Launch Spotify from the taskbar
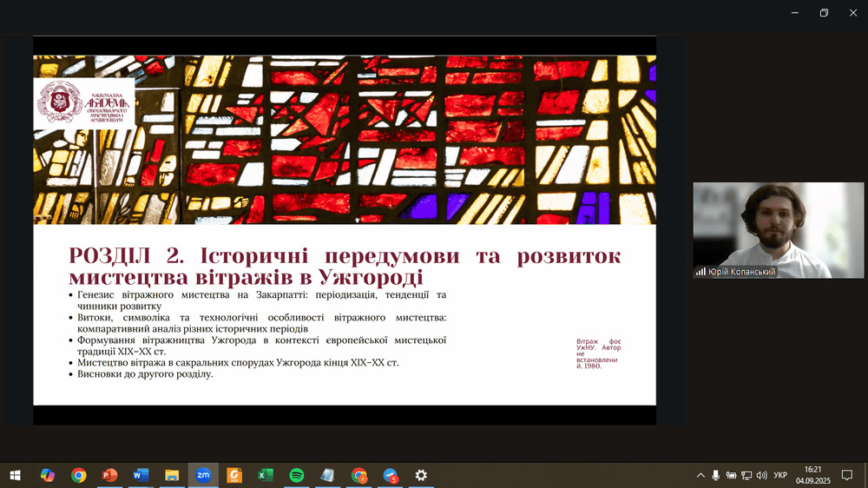Image resolution: width=868 pixels, height=488 pixels. [296, 475]
